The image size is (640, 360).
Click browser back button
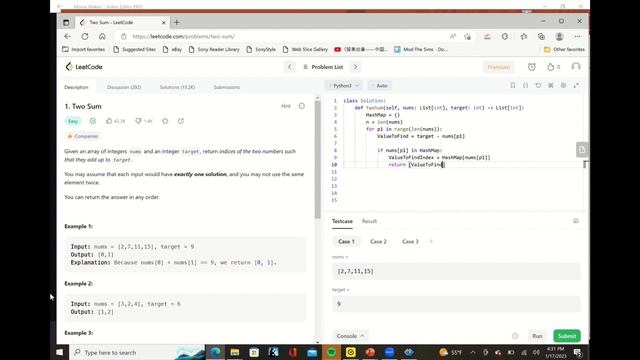67,36
